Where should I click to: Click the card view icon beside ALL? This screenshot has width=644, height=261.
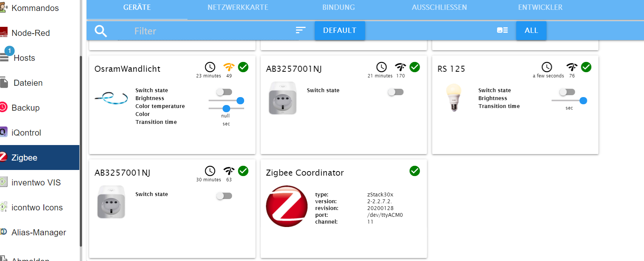[x=502, y=30]
